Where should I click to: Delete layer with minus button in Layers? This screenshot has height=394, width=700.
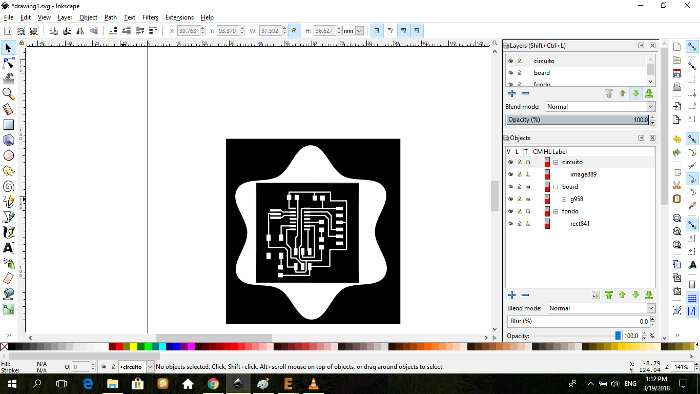coord(525,93)
